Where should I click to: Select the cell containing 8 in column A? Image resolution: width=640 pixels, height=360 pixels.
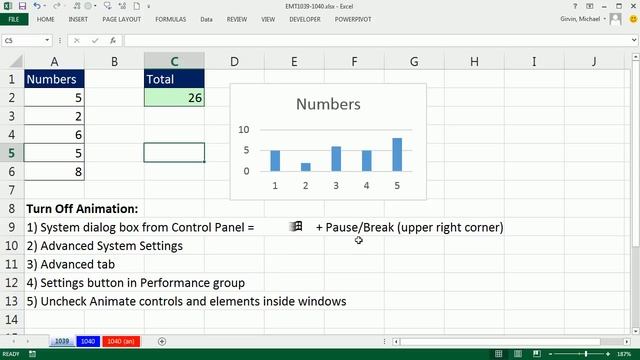click(x=54, y=171)
